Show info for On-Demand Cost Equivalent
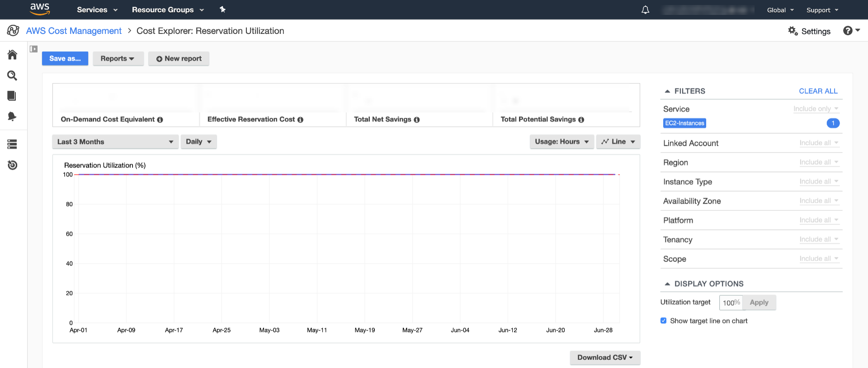 pos(160,120)
